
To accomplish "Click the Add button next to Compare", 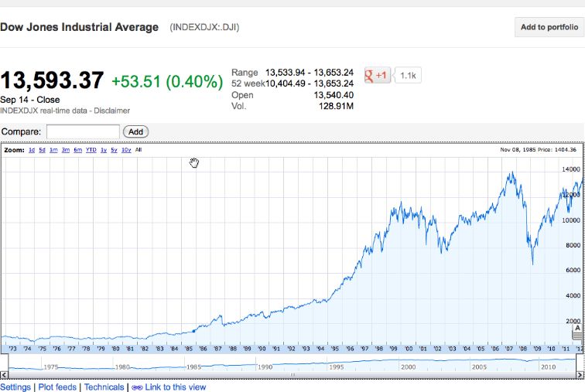I will tap(136, 131).
